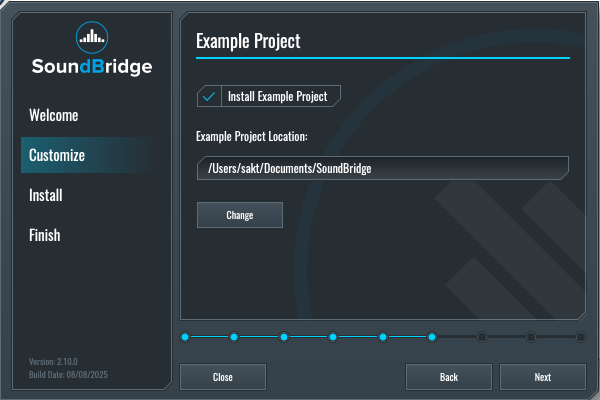Click the SoundBridge logo icon

click(92, 37)
